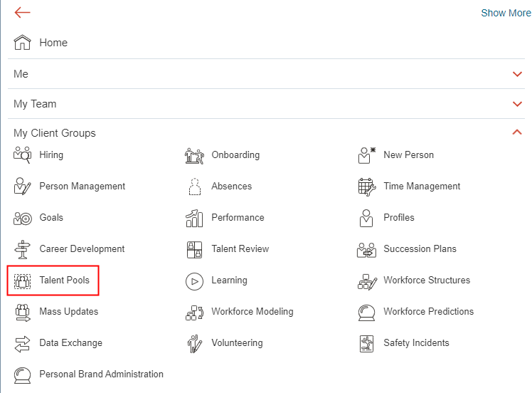
Task: Select the Me menu heading
Action: click(x=21, y=74)
